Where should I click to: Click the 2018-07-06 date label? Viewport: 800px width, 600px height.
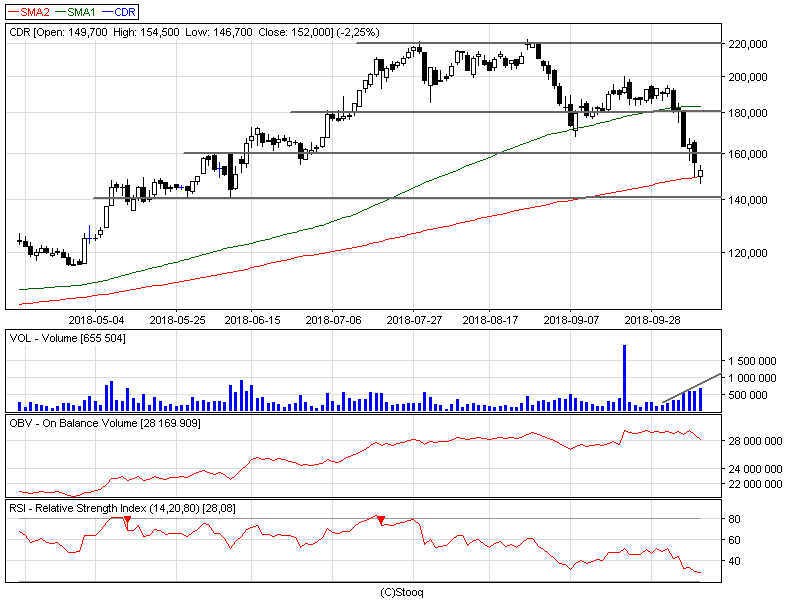point(333,320)
